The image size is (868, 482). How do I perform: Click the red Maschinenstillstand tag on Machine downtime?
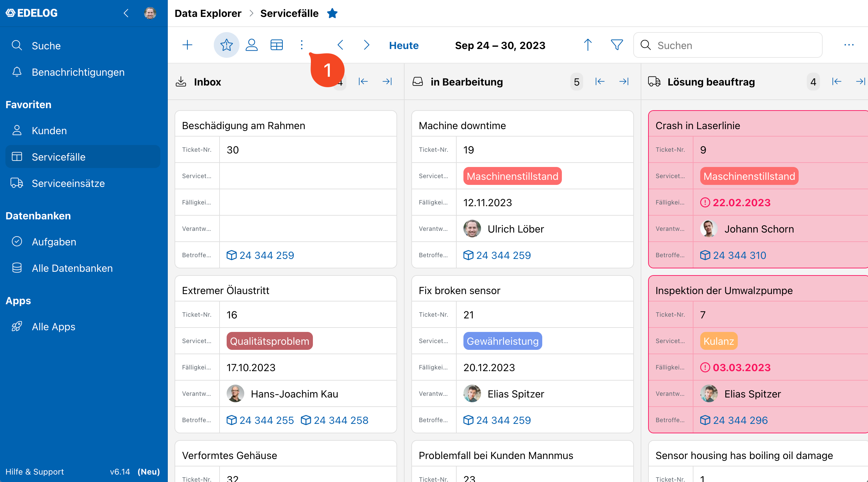[512, 176]
